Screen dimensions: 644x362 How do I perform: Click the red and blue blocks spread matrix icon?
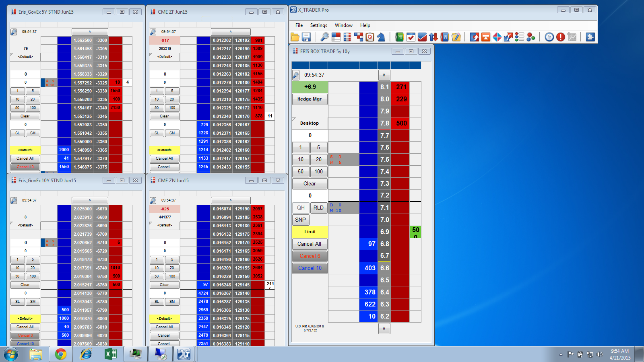click(359, 37)
